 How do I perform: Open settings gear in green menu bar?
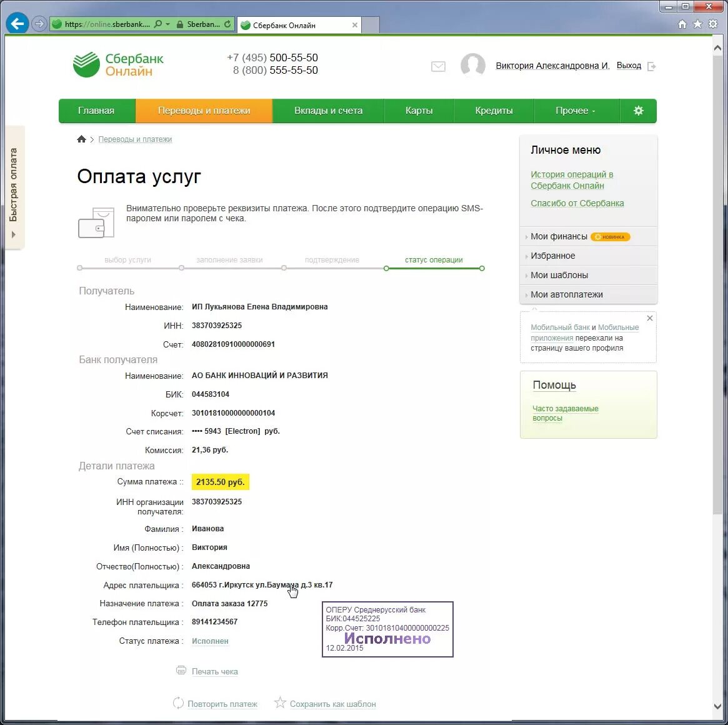[639, 111]
